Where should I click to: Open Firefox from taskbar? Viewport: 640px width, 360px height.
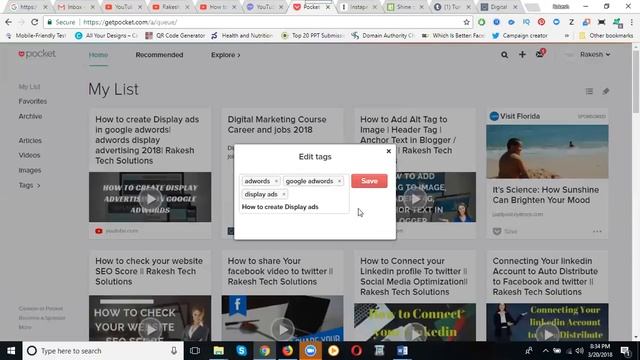point(287,351)
